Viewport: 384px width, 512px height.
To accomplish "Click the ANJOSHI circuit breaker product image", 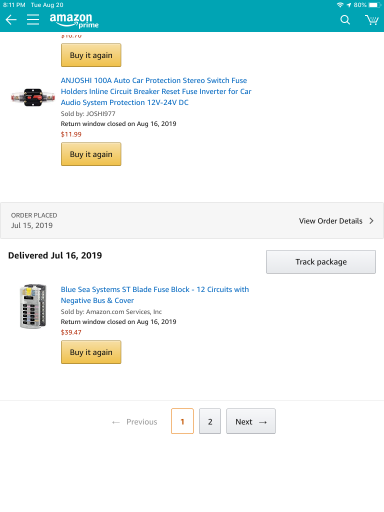I will [x=33, y=97].
